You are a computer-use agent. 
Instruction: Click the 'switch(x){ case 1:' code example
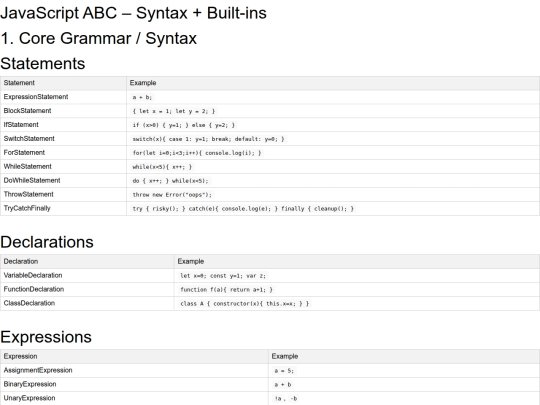[x=209, y=139]
